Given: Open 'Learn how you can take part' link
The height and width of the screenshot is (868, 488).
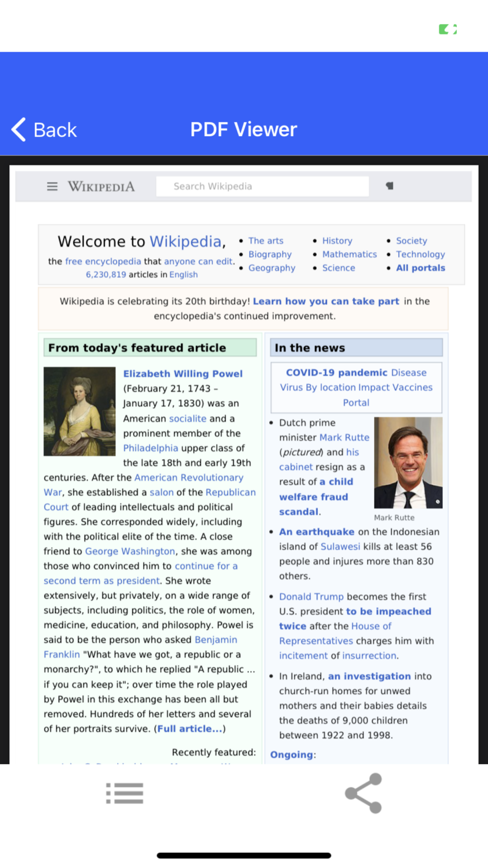Looking at the screenshot, I should (326, 301).
